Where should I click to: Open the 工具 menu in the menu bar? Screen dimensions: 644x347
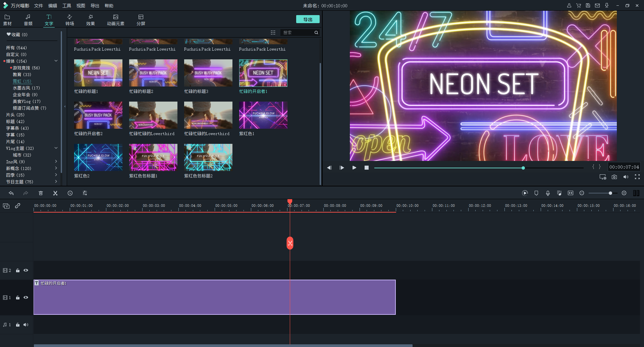click(x=67, y=6)
